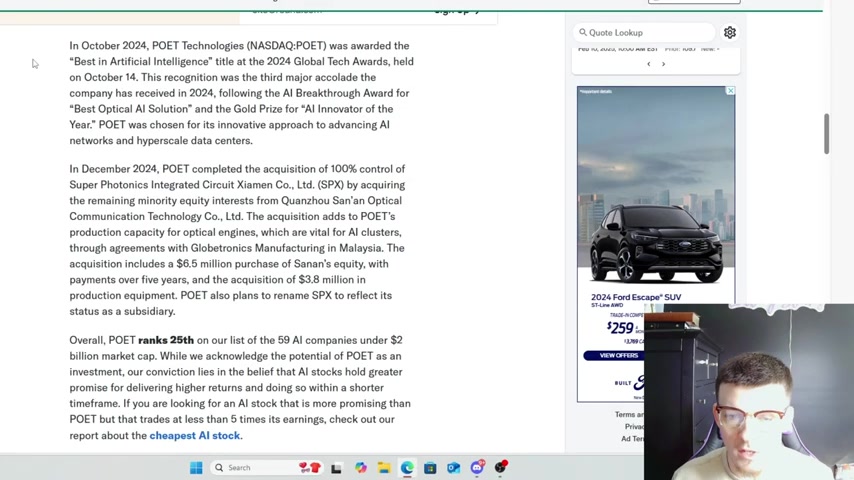Viewport: 854px width, 480px height.
Task: Click the "ranks 25th" bold text
Action: pos(166,340)
